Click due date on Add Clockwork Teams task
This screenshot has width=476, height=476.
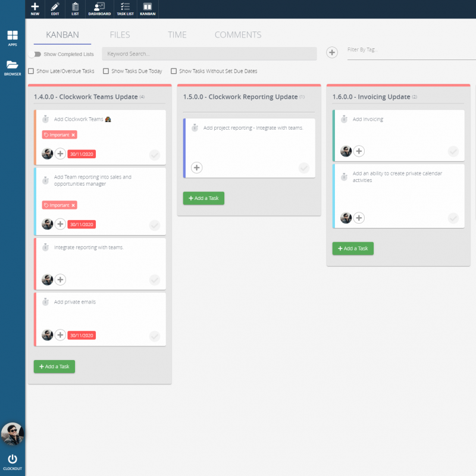[82, 154]
